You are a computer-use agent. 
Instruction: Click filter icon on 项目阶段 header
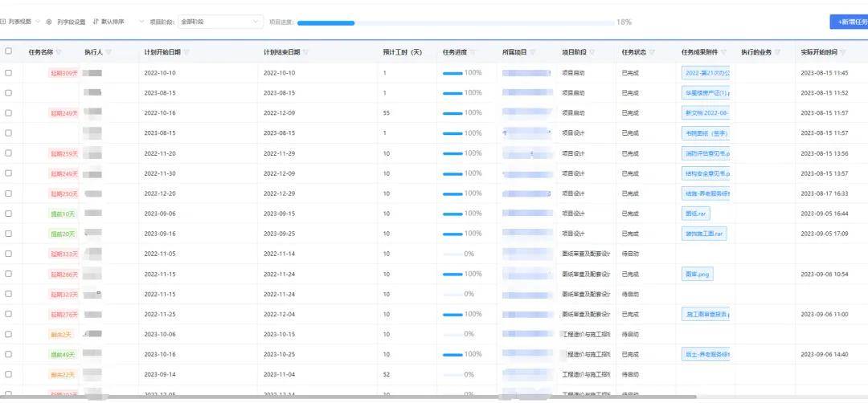pyautogui.click(x=593, y=53)
